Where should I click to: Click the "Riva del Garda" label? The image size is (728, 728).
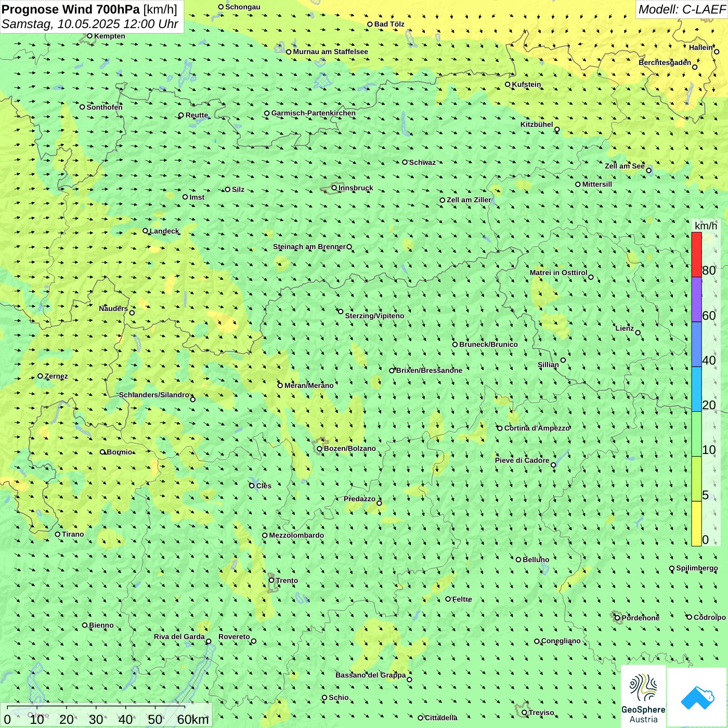tap(179, 636)
